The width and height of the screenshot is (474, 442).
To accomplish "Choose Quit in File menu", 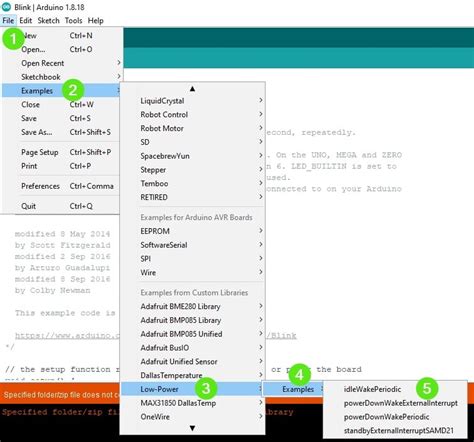I will pyautogui.click(x=61, y=206).
